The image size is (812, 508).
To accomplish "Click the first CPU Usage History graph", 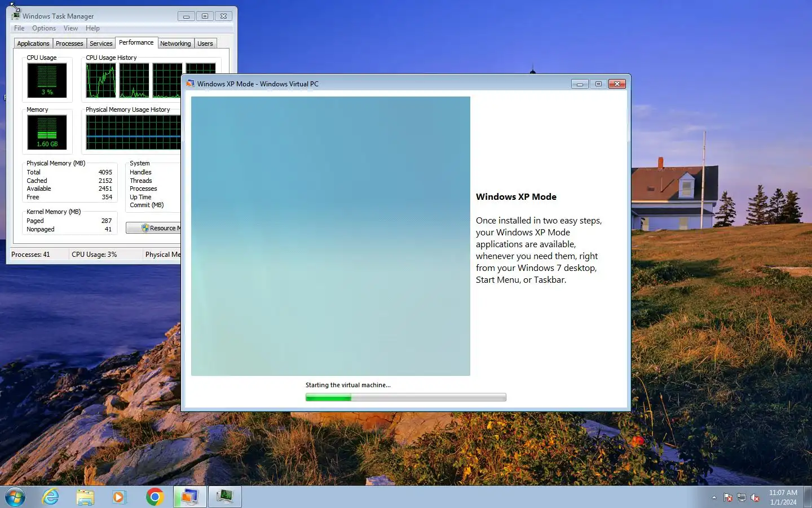I will (x=101, y=80).
